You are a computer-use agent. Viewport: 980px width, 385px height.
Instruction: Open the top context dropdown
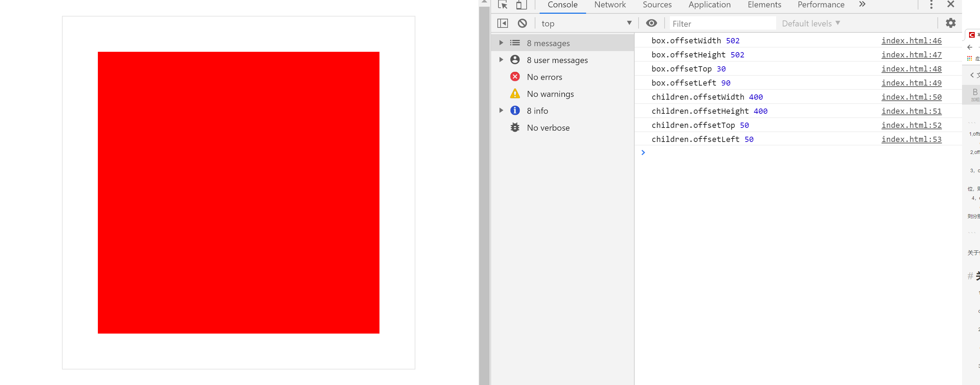click(586, 23)
